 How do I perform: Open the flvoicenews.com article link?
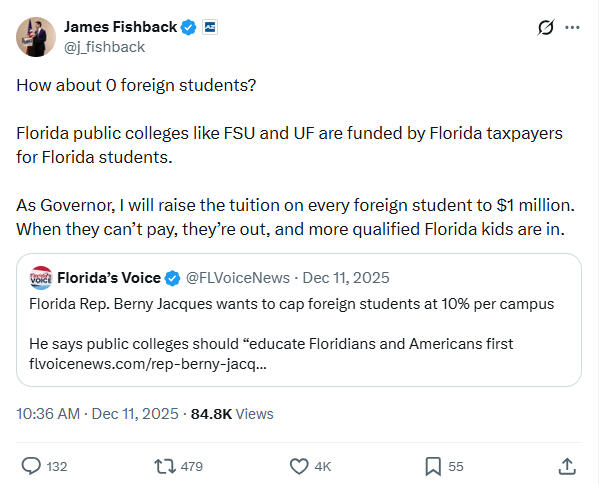click(148, 364)
